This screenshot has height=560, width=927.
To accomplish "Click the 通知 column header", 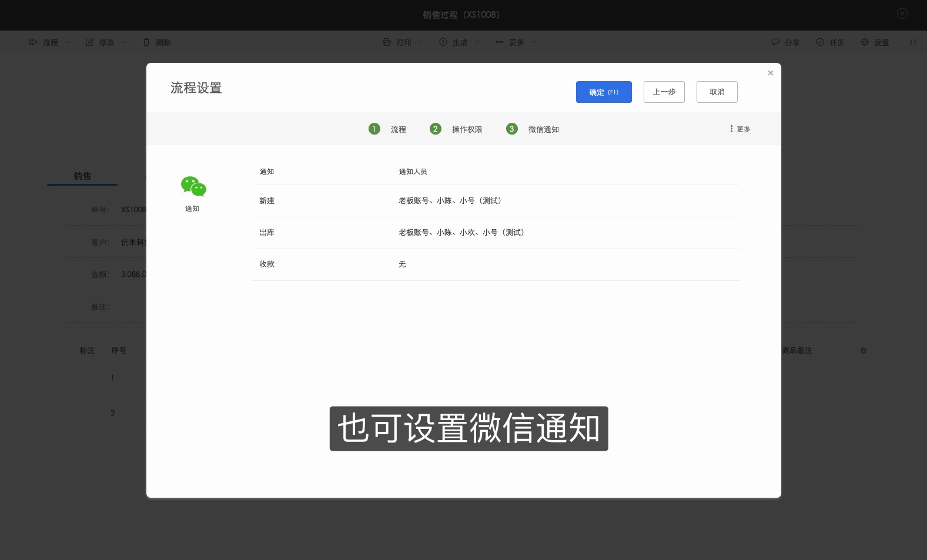I will point(267,172).
